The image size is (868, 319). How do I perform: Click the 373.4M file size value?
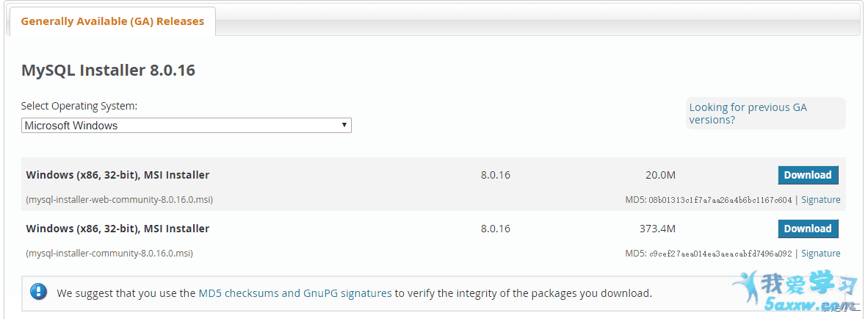tap(657, 229)
